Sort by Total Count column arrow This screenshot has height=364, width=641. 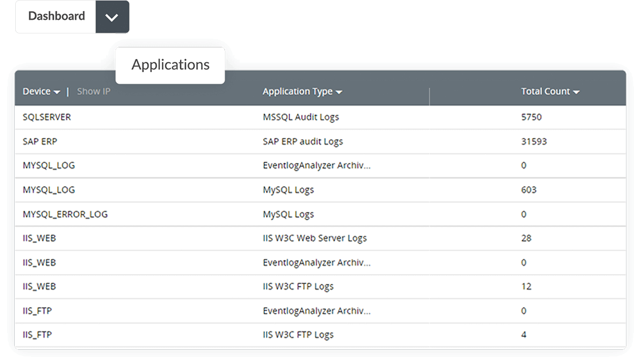coord(576,92)
